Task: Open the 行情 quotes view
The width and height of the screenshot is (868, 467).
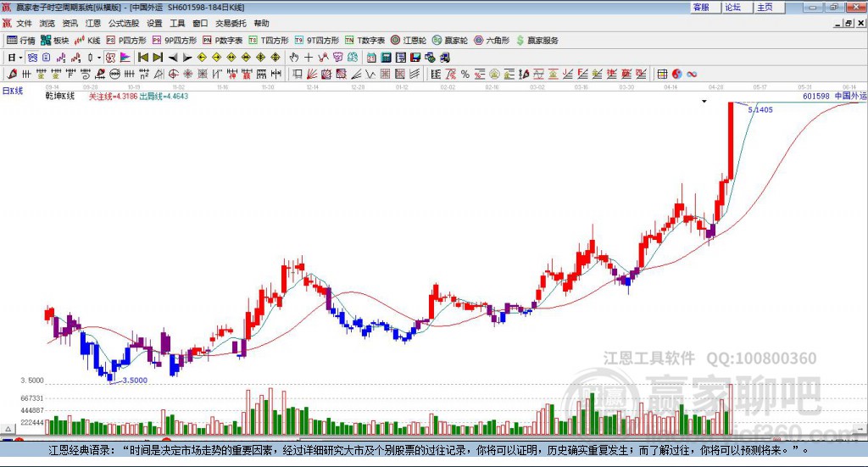Action: point(20,41)
